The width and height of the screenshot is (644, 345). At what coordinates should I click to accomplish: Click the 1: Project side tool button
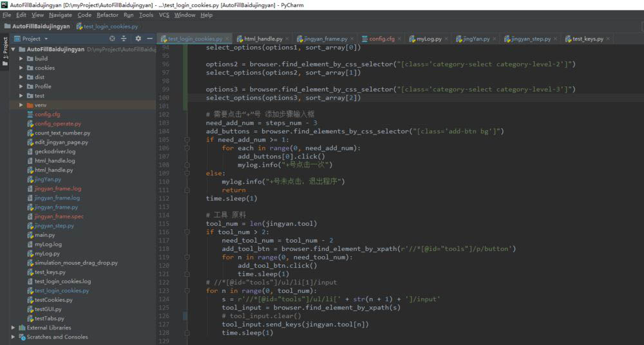click(x=5, y=51)
